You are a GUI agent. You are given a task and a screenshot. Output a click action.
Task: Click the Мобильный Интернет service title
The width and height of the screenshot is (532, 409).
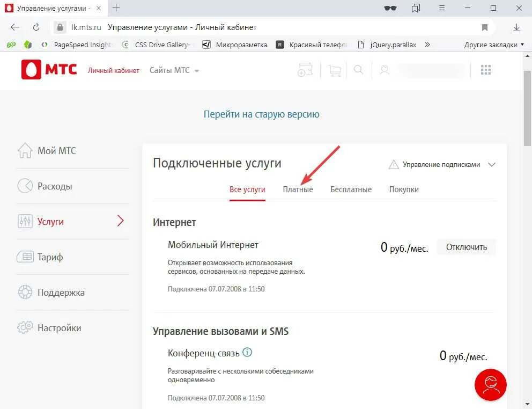tap(213, 245)
